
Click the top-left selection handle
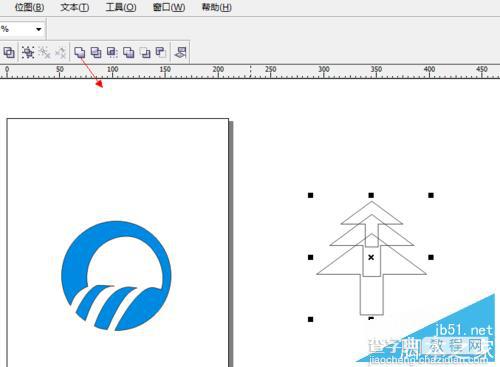pyautogui.click(x=310, y=195)
